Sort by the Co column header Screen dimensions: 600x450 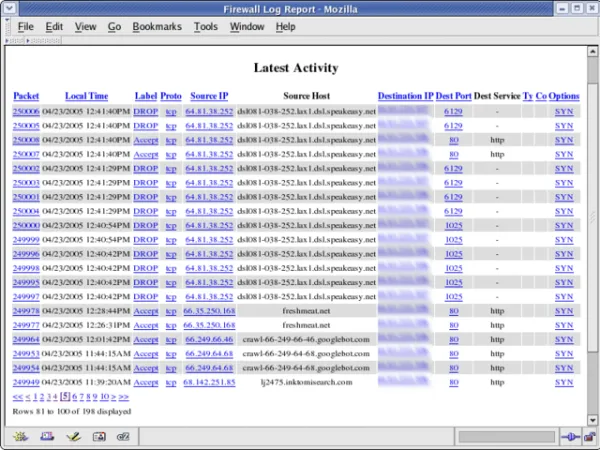(x=541, y=96)
